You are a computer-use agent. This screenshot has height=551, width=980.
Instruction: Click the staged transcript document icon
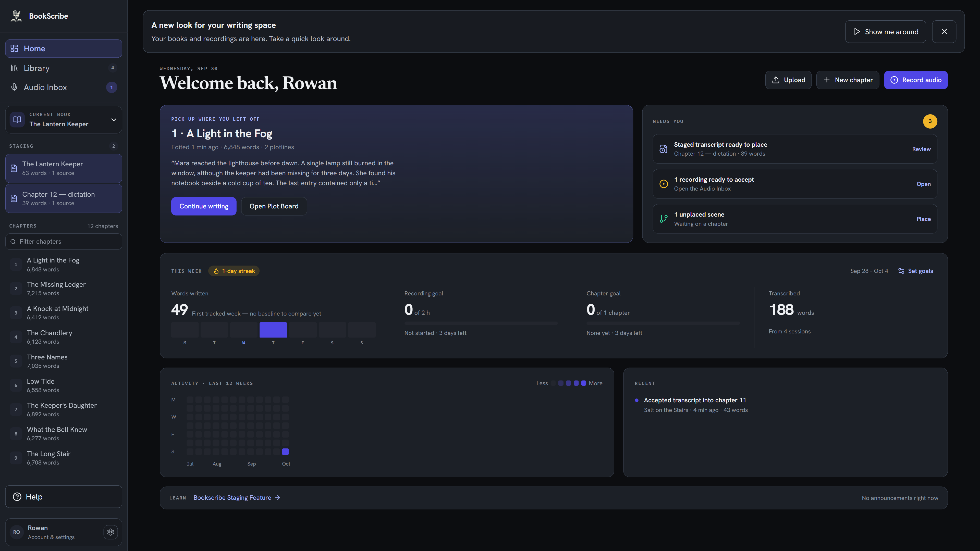coord(663,149)
